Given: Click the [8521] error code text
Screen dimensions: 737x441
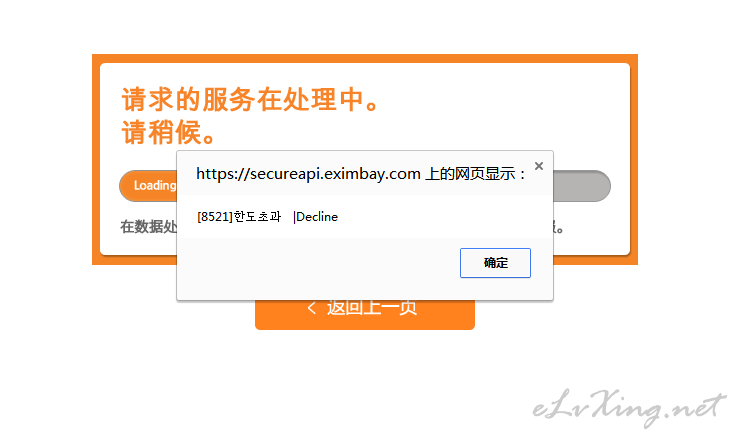Looking at the screenshot, I should [x=215, y=217].
